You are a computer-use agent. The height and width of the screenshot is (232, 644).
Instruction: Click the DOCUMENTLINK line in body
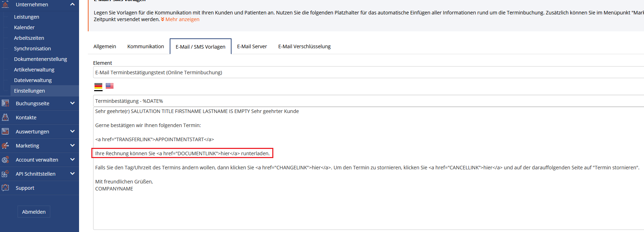182,153
